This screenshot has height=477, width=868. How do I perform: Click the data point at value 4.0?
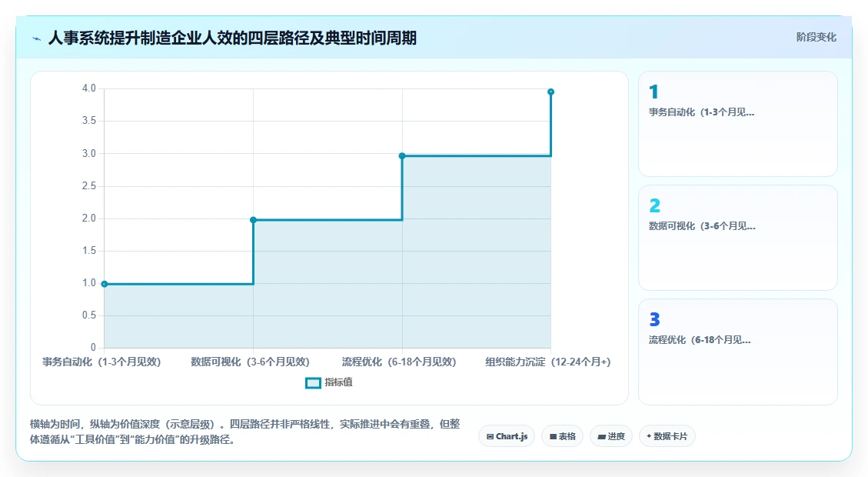(x=550, y=92)
